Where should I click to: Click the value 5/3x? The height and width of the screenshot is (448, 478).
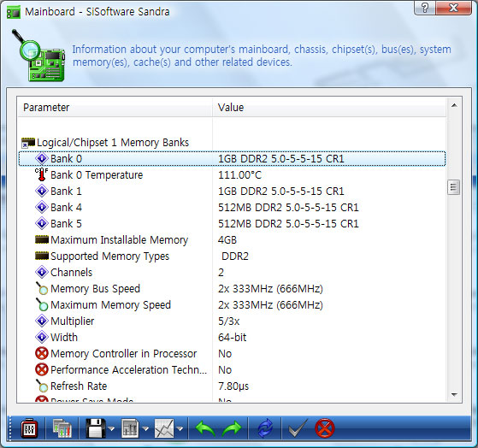(x=228, y=321)
